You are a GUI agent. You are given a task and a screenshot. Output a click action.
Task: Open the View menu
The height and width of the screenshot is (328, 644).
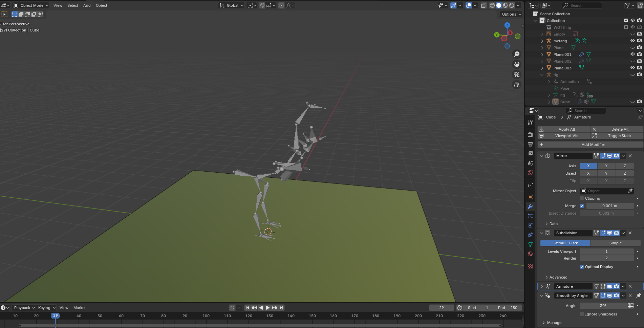click(x=58, y=5)
